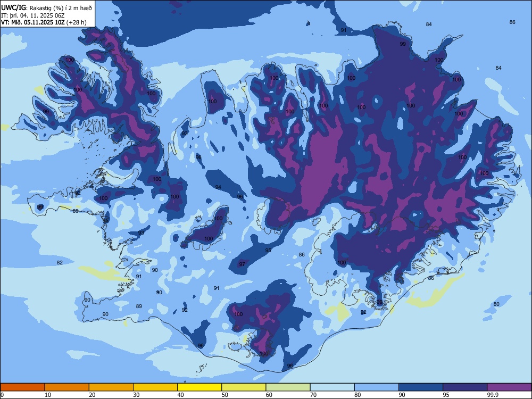
Task: Select the legend tick label '30'
Action: (136, 395)
